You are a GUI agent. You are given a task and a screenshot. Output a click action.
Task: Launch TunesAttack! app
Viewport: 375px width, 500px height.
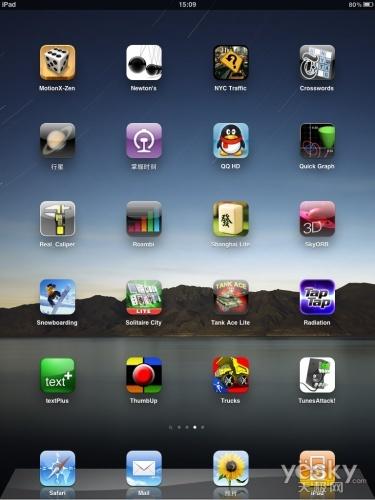tap(317, 375)
